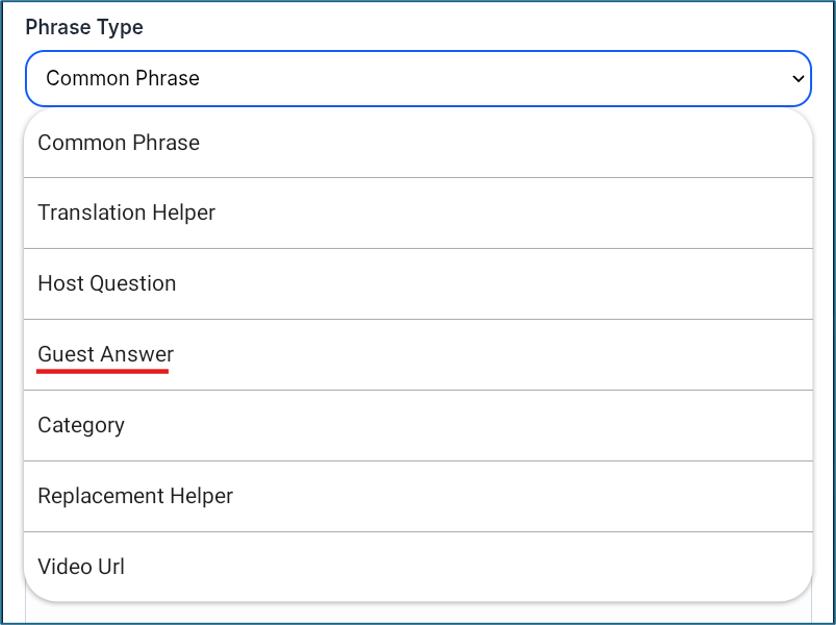This screenshot has width=836, height=625.
Task: Select the Replacement Helper option
Action: [418, 496]
